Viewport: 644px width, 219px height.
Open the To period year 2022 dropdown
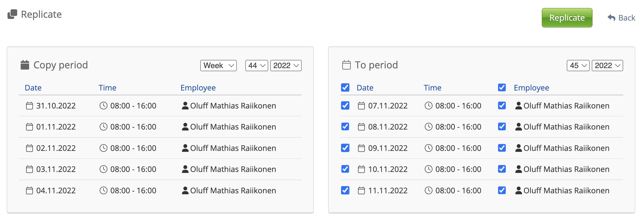coord(607,66)
